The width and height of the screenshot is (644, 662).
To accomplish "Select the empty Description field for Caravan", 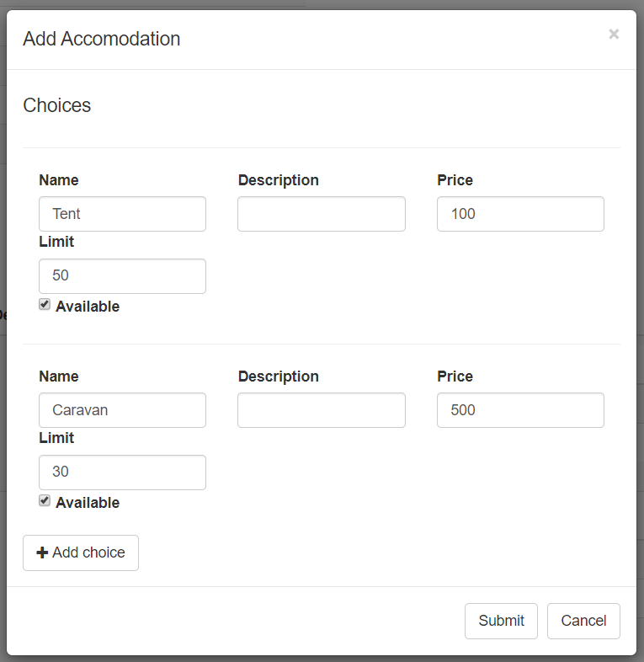I will pyautogui.click(x=321, y=410).
